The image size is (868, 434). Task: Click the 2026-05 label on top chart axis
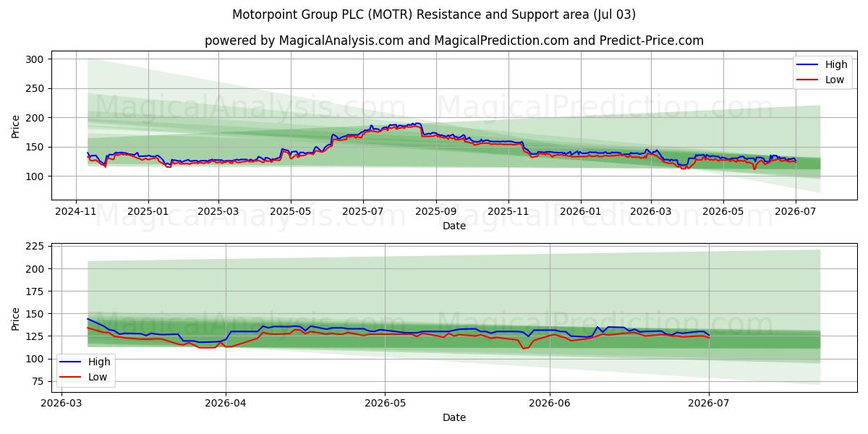722,211
